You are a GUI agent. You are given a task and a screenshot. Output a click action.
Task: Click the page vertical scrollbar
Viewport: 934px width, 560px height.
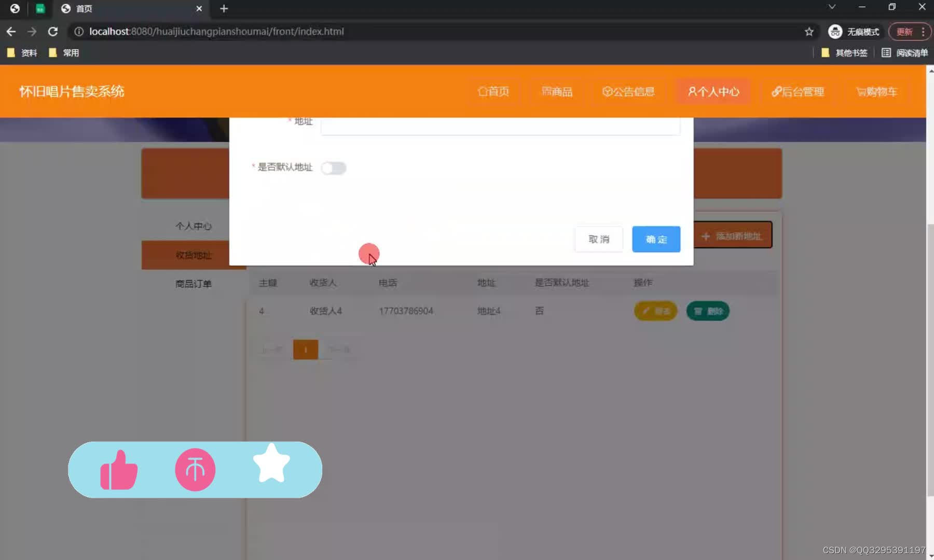(x=930, y=360)
